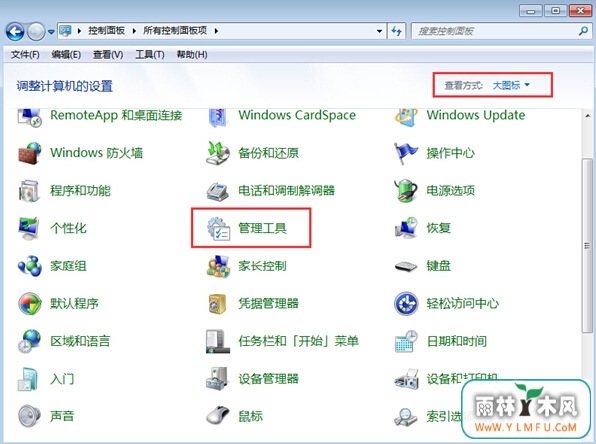The image size is (596, 444).
Task: Open the Windows Update icon
Action: 406,117
